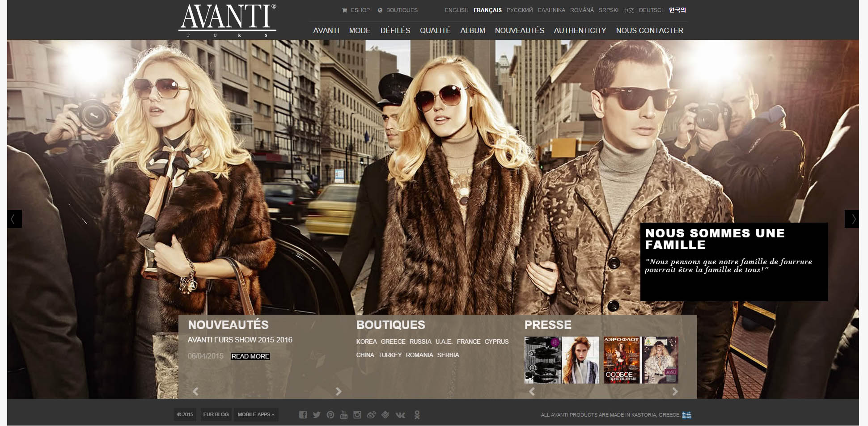Switch language to 中文
Screen dimensions: 868x426
[x=629, y=10]
